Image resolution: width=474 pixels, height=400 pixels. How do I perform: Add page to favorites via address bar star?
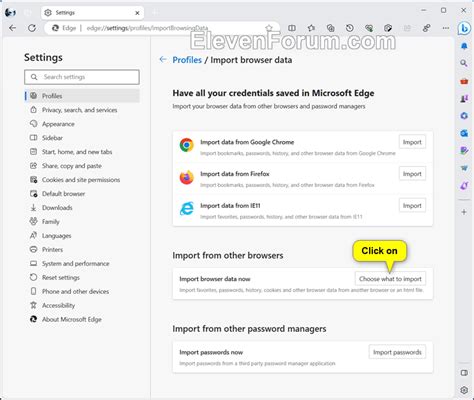tap(269, 28)
